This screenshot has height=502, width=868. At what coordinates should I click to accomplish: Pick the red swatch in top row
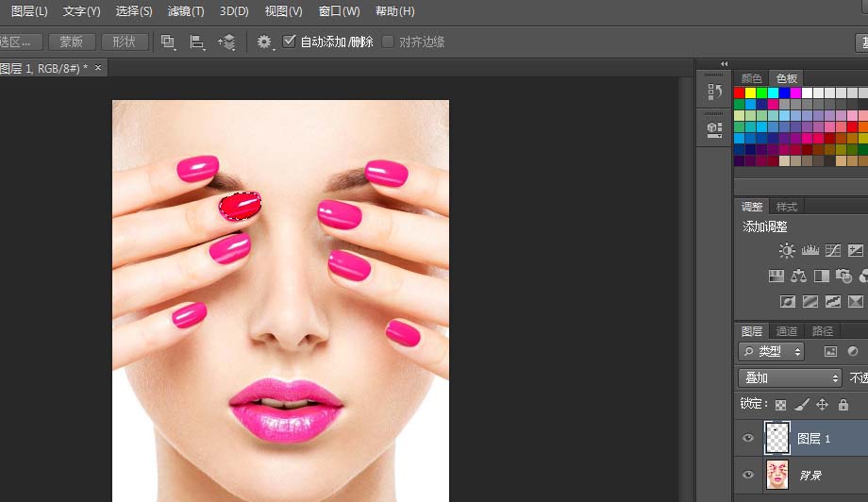click(739, 92)
